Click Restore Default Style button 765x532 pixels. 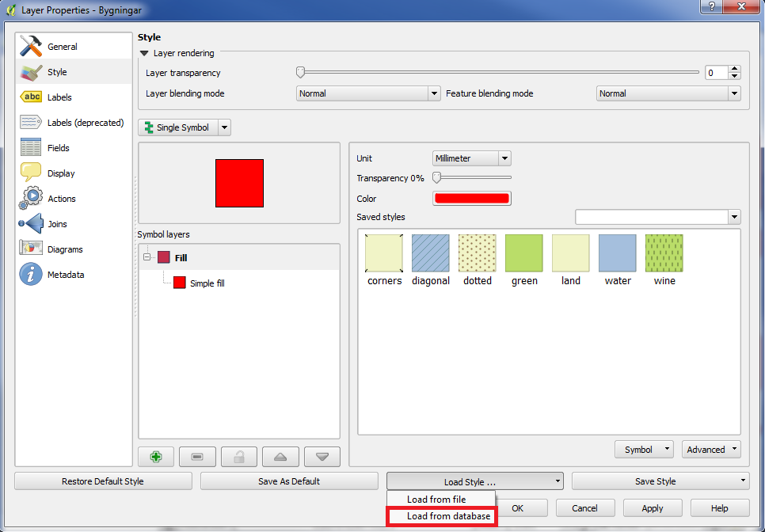[103, 481]
